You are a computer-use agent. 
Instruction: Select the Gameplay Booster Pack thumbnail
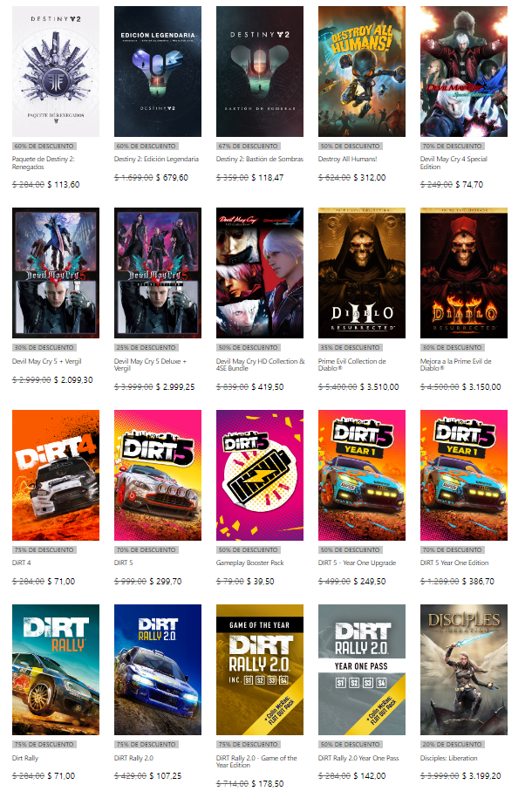pos(259,474)
